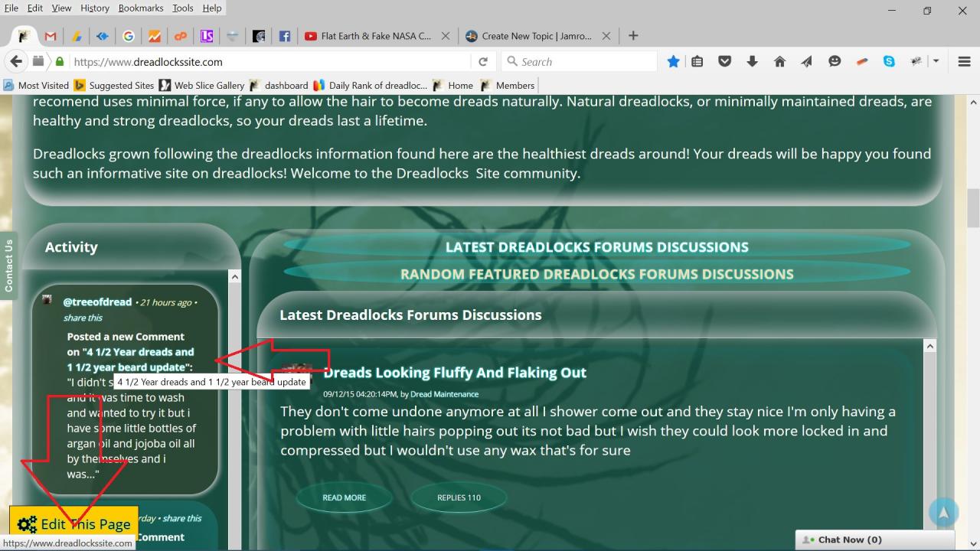Click the REPLIES 110 button

(459, 497)
